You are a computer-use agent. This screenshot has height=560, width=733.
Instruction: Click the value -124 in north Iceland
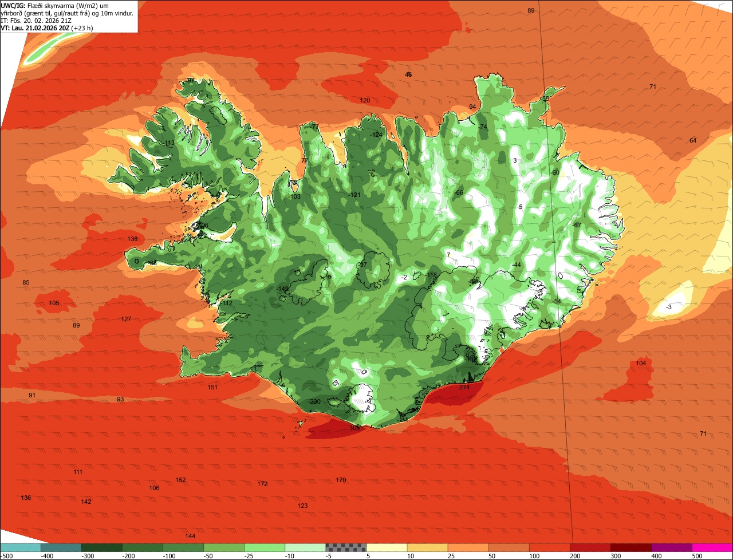(376, 135)
